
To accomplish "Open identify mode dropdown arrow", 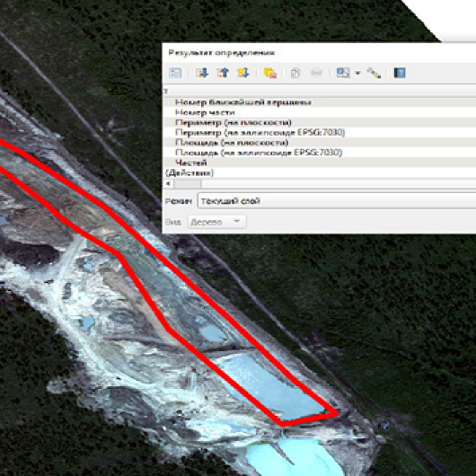I will (357, 73).
